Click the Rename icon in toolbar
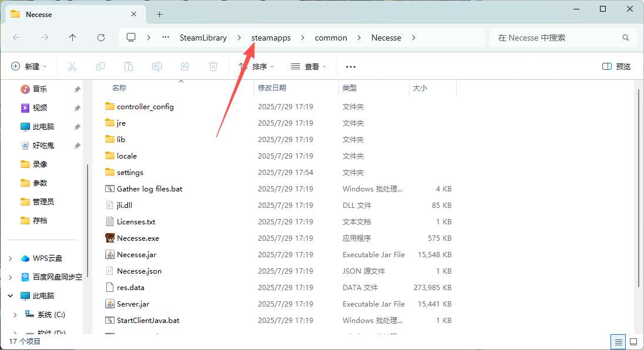The width and height of the screenshot is (644, 350). point(157,66)
